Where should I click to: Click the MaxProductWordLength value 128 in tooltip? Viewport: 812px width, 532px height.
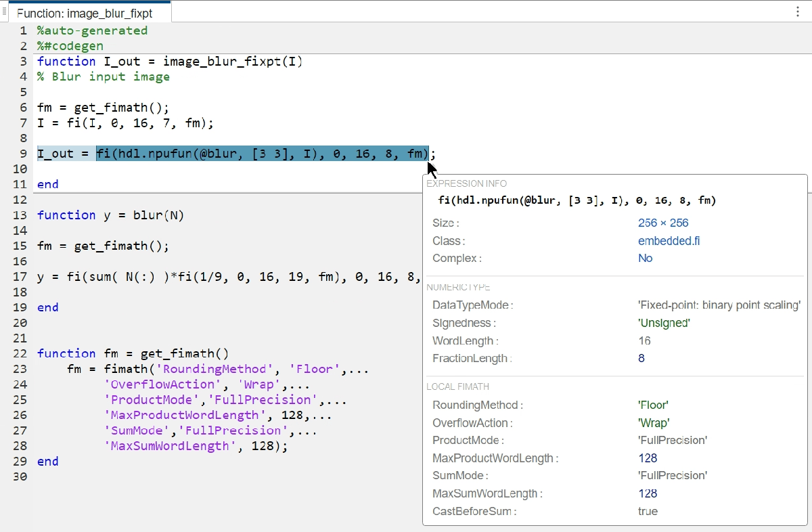[x=648, y=458]
